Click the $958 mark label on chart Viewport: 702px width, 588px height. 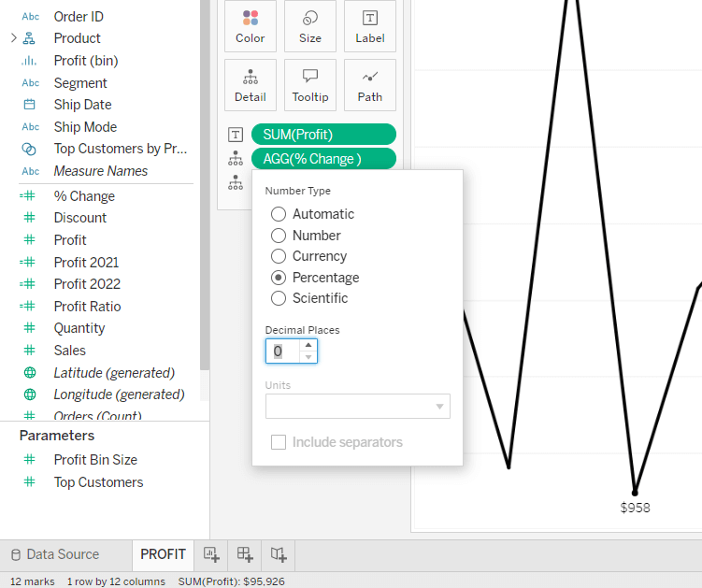(x=635, y=508)
